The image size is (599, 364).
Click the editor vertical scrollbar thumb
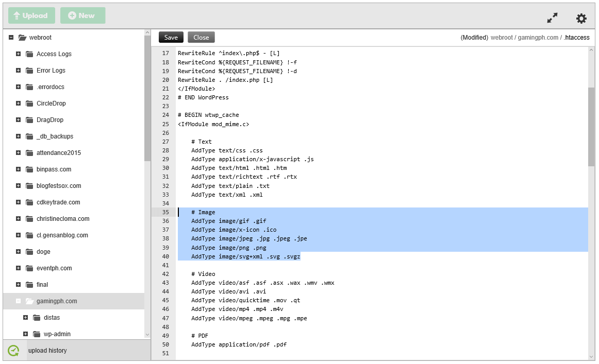click(591, 127)
